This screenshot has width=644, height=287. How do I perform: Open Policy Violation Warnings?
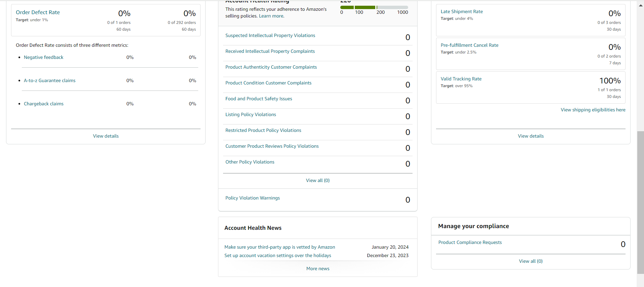coord(253,198)
